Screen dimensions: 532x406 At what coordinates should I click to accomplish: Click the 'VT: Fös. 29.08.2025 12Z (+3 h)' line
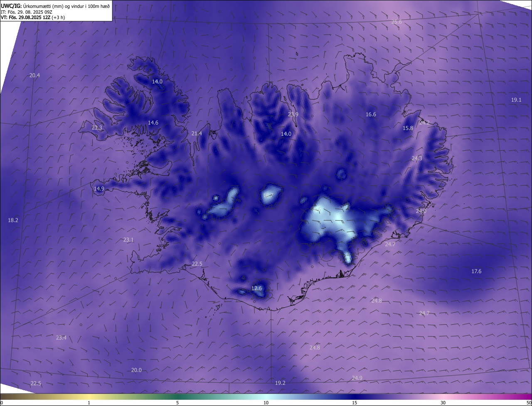point(33,17)
